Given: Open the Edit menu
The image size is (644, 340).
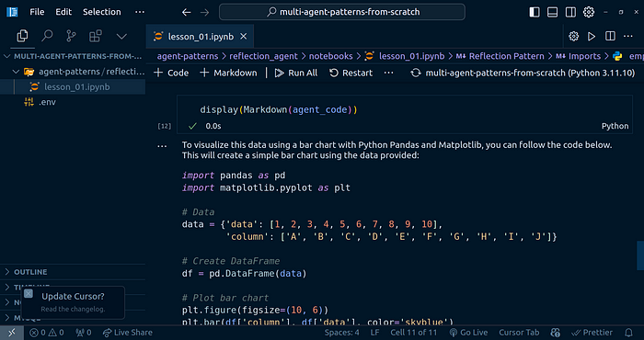Looking at the screenshot, I should [x=63, y=12].
